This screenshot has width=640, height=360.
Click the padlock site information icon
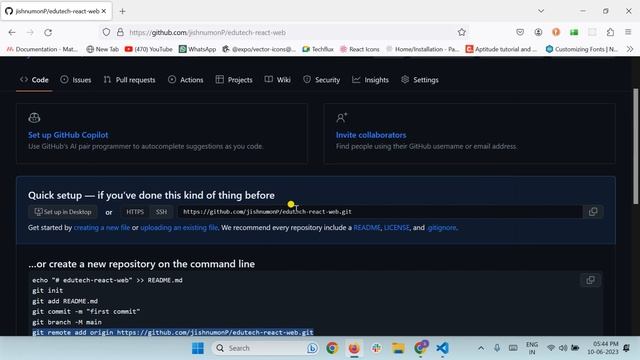pos(120,32)
